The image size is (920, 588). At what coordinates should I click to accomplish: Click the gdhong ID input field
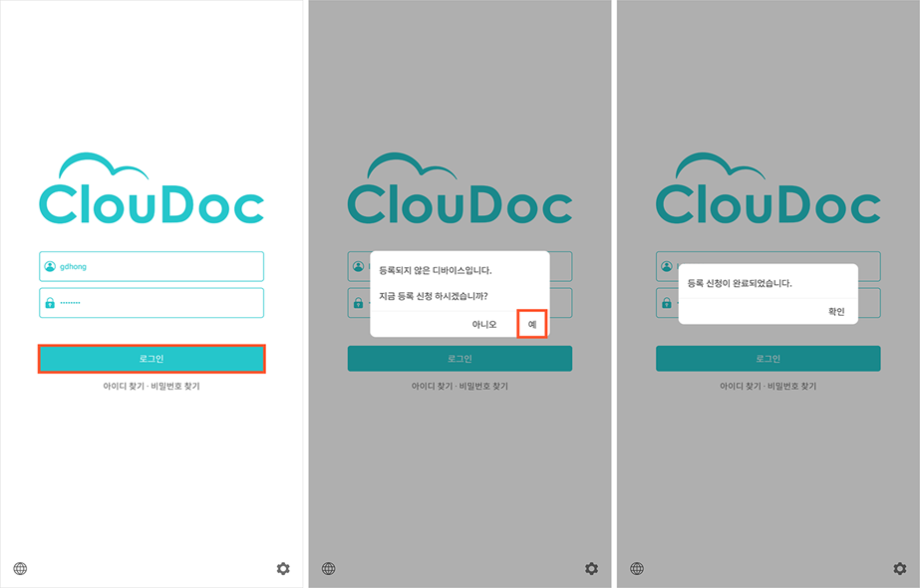click(152, 266)
